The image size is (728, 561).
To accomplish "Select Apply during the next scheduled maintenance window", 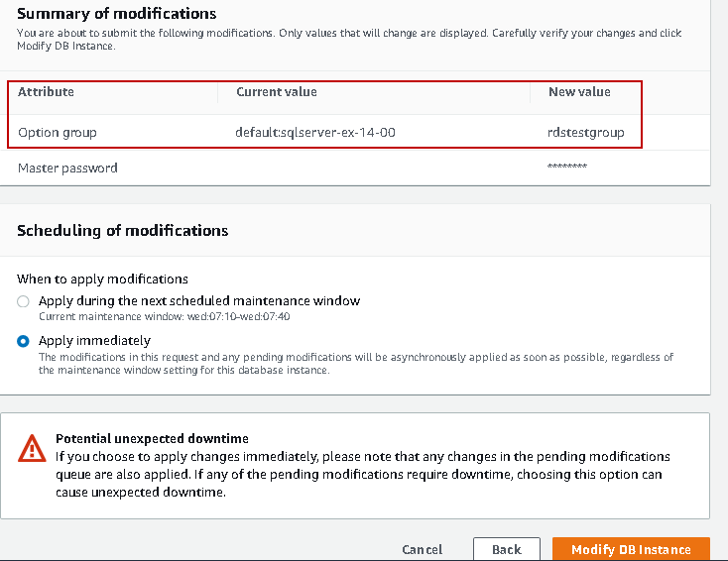I will pos(23,301).
